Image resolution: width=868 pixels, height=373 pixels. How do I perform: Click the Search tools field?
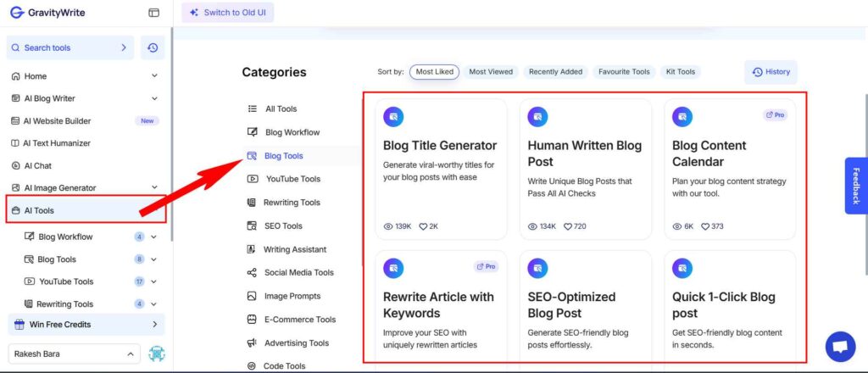(70, 47)
